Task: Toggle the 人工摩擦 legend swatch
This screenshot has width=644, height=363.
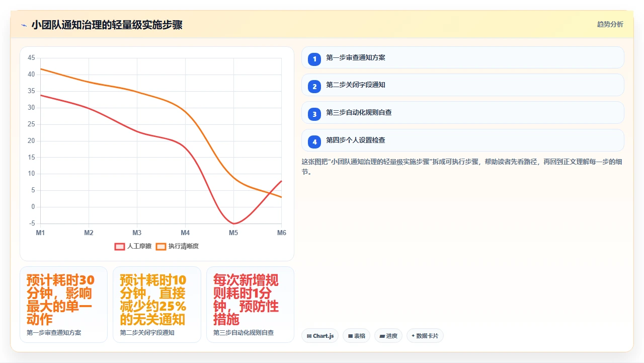Action: point(120,246)
